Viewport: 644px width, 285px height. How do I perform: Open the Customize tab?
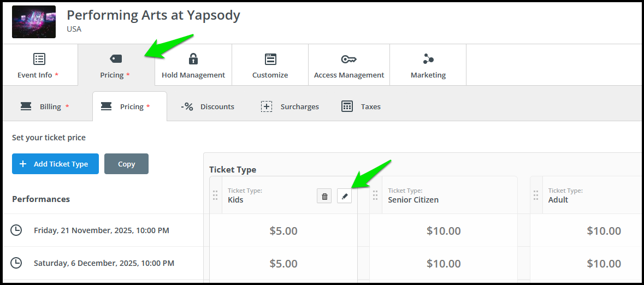[270, 65]
